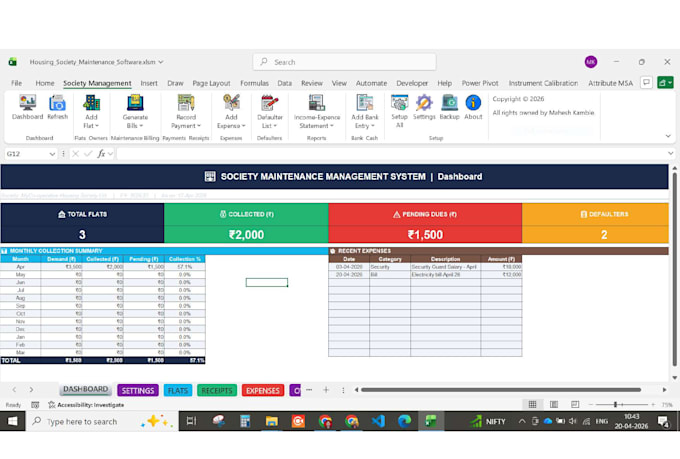680x459 pixels.
Task: Expand the formula bar
Action: (x=670, y=153)
